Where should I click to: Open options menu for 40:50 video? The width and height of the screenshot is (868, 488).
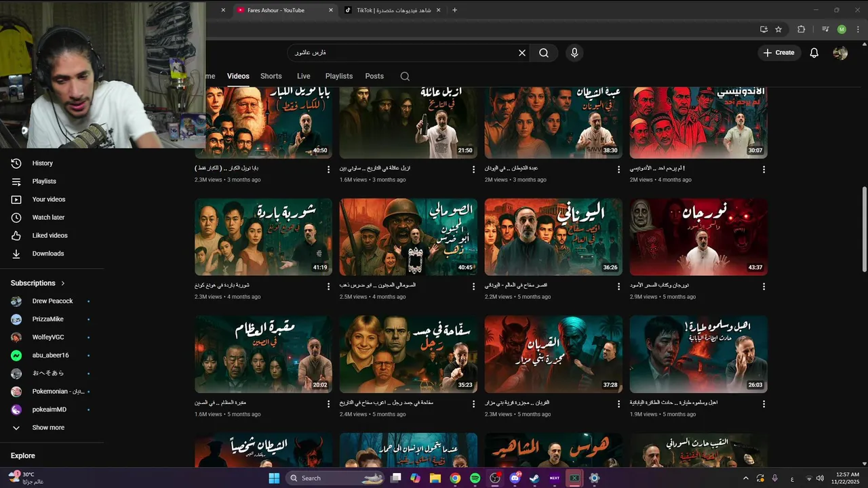(x=328, y=169)
